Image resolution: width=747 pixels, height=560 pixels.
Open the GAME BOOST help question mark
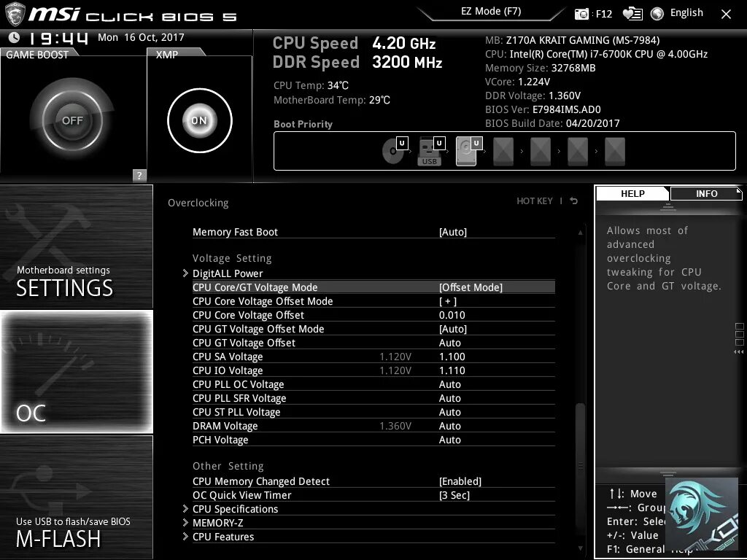(139, 175)
